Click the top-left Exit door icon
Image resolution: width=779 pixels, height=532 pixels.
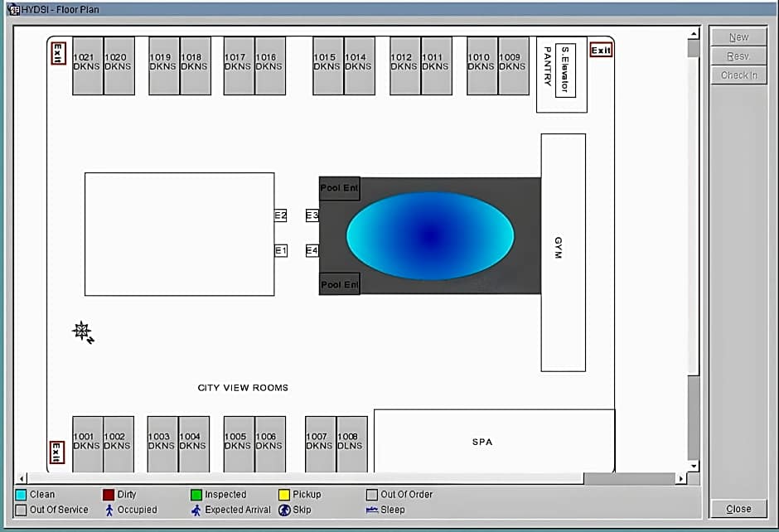pos(58,53)
